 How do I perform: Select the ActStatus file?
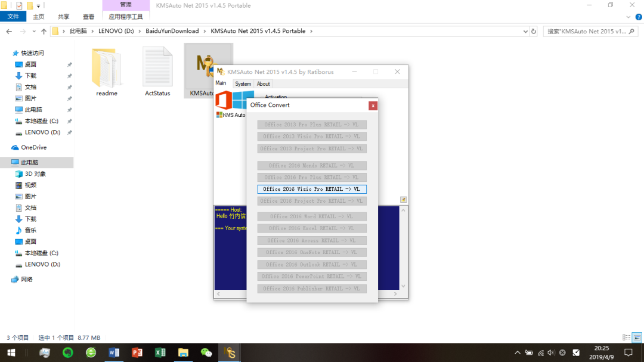point(157,72)
